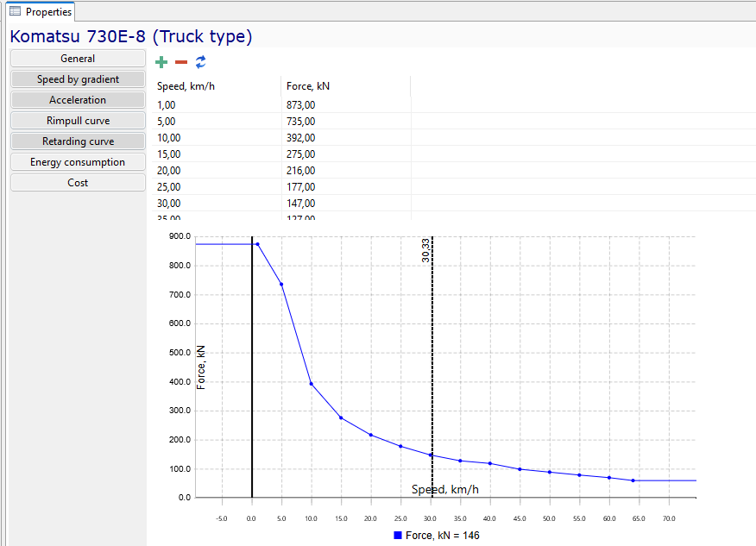Open the Speed by gradient section
Image resolution: width=756 pixels, height=546 pixels.
[78, 79]
